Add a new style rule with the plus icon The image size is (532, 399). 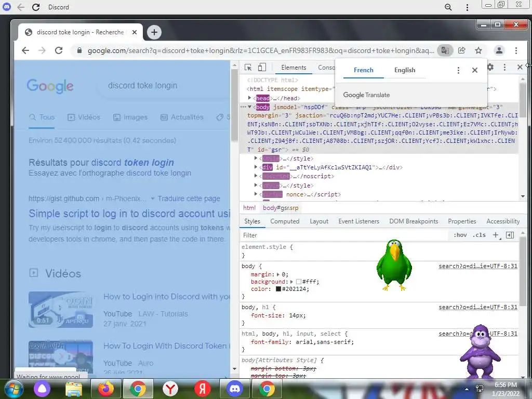tap(496, 235)
